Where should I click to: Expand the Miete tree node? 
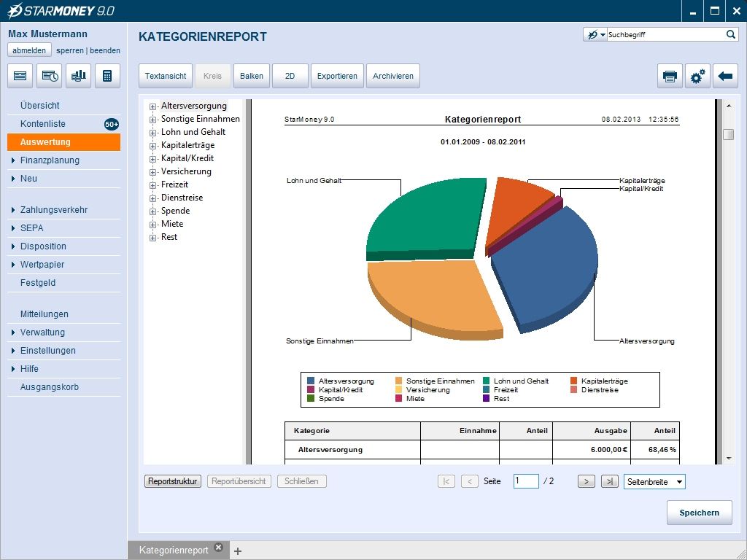click(152, 225)
